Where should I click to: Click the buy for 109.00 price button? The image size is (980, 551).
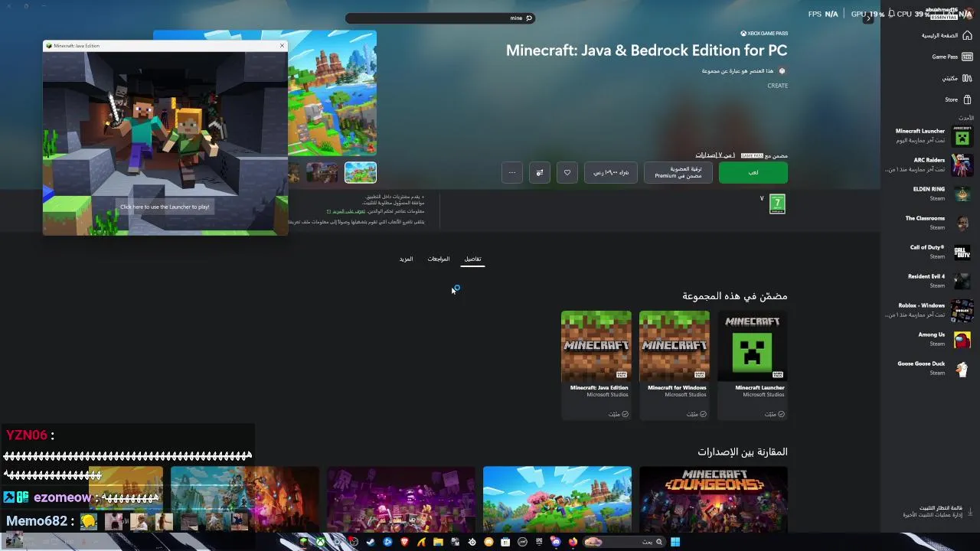pos(611,172)
